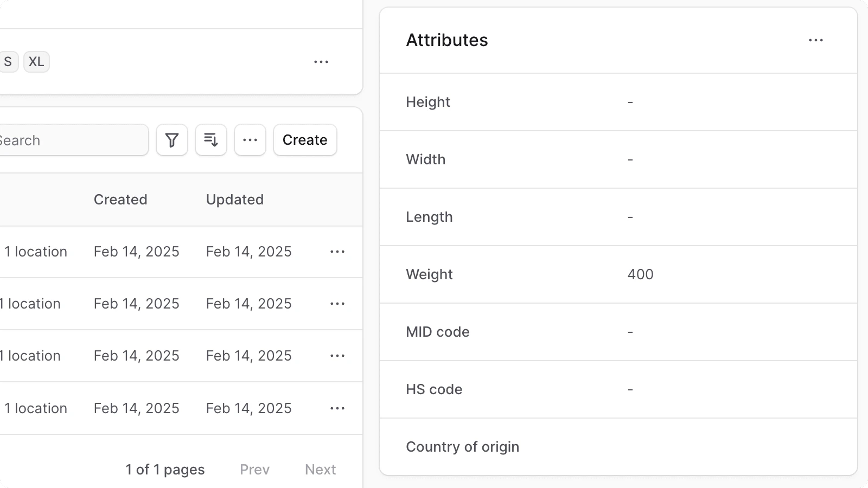Sort the table by the Created column

[120, 200]
